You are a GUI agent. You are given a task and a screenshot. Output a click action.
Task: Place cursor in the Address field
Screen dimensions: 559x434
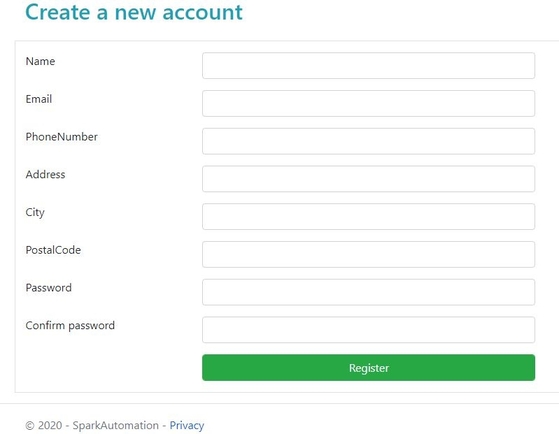368,179
